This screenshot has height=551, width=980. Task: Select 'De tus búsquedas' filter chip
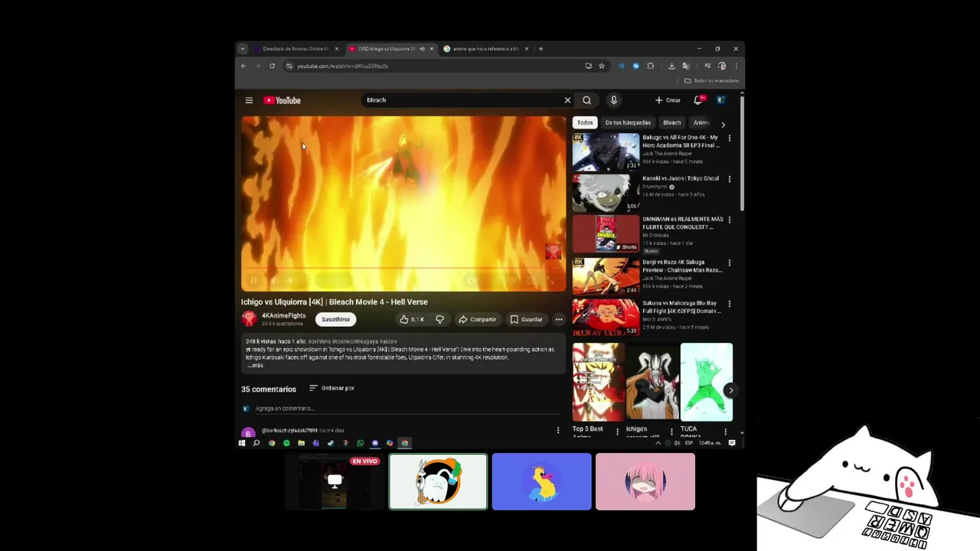pyautogui.click(x=628, y=122)
